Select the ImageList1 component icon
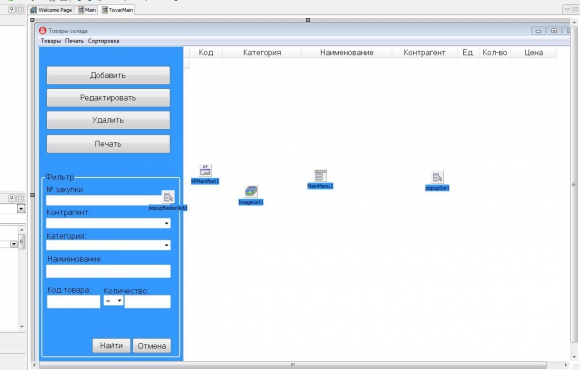This screenshot has height=370, width=580. point(251,191)
